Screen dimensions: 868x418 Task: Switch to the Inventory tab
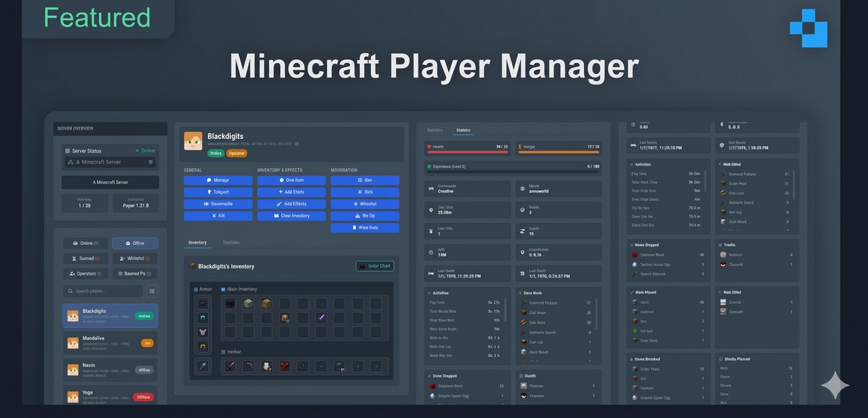click(x=197, y=242)
